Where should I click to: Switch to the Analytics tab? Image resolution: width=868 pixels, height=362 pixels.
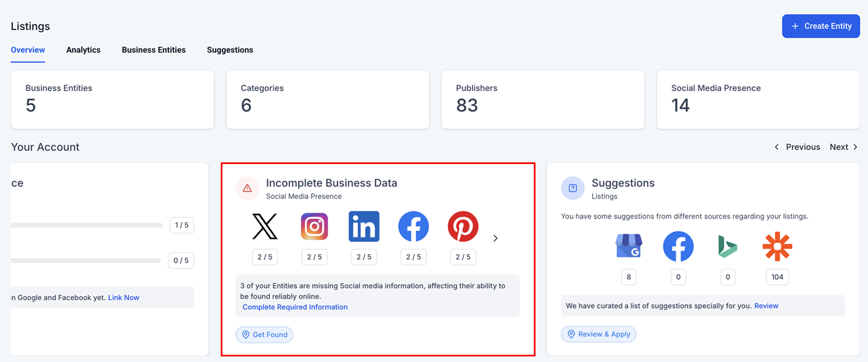[83, 50]
